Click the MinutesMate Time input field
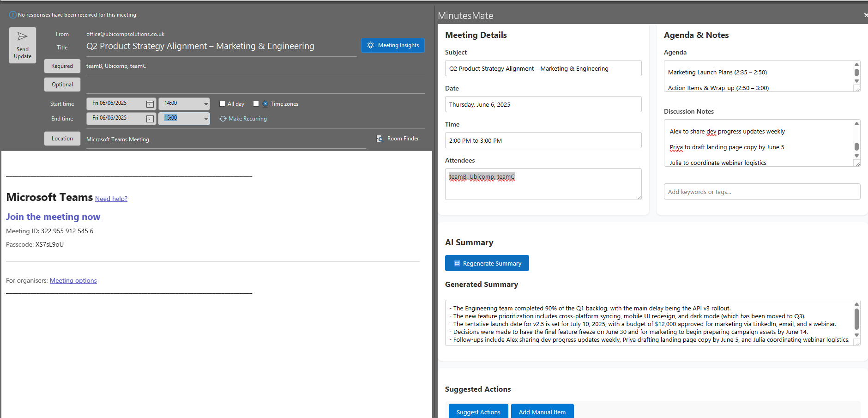Viewport: 868px width, 418px height. (x=543, y=140)
